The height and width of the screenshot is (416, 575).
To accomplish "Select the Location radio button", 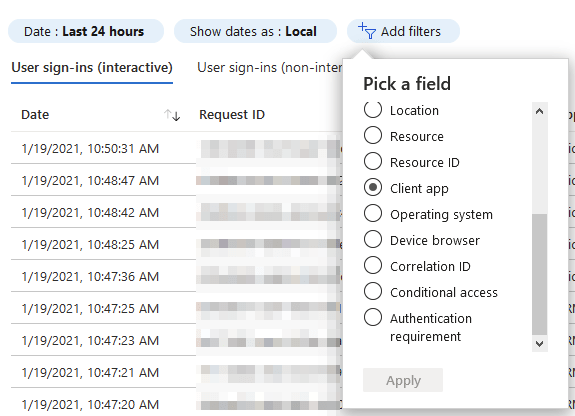I will click(x=373, y=110).
